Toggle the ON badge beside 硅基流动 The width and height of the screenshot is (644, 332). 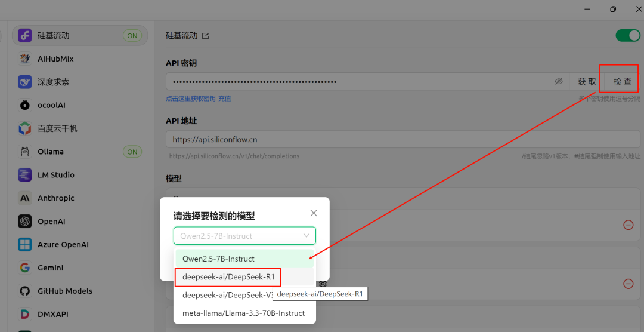click(x=132, y=36)
